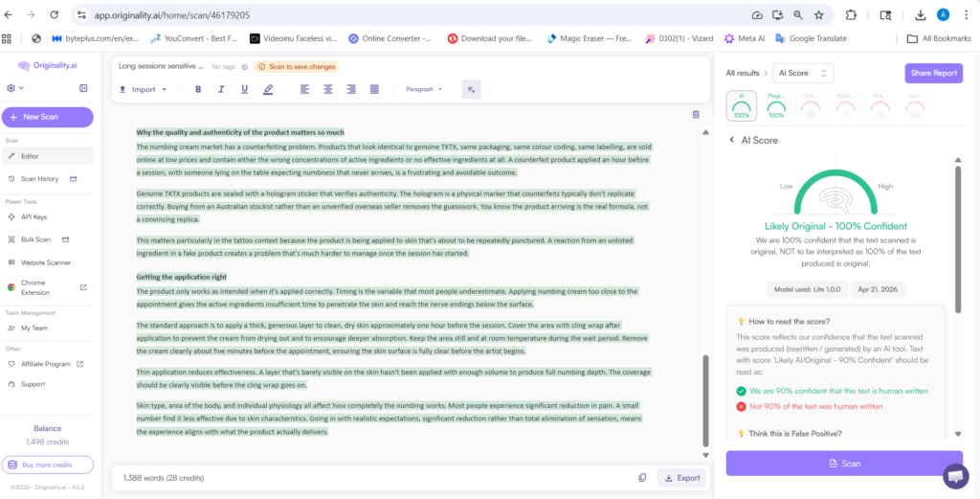Center align the text
Viewport: 980px width, 499px height.
(328, 89)
